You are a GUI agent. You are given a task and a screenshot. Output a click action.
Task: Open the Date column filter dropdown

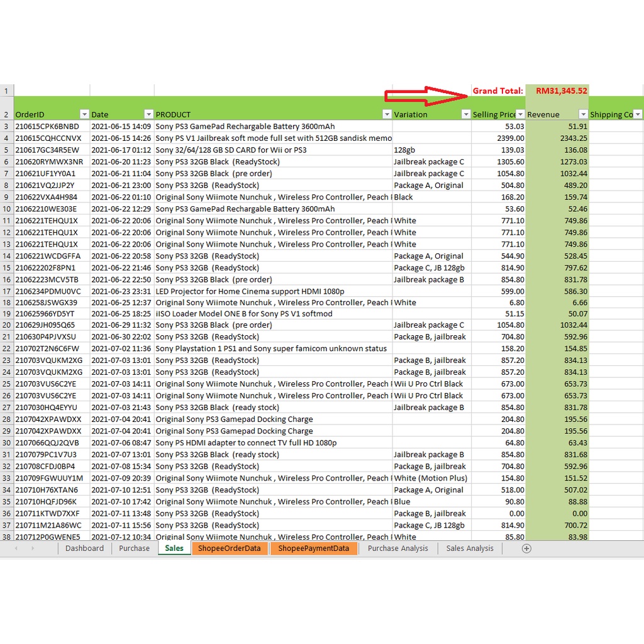[148, 114]
